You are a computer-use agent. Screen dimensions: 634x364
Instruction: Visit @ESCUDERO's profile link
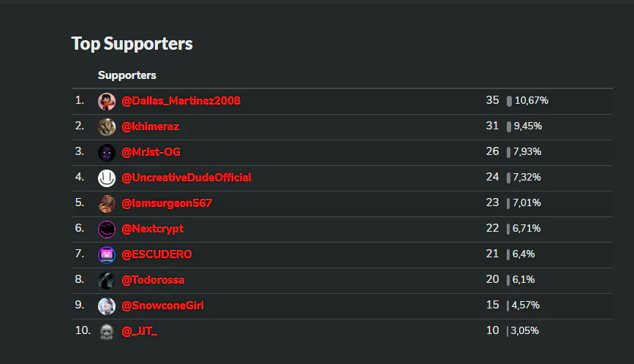point(156,254)
